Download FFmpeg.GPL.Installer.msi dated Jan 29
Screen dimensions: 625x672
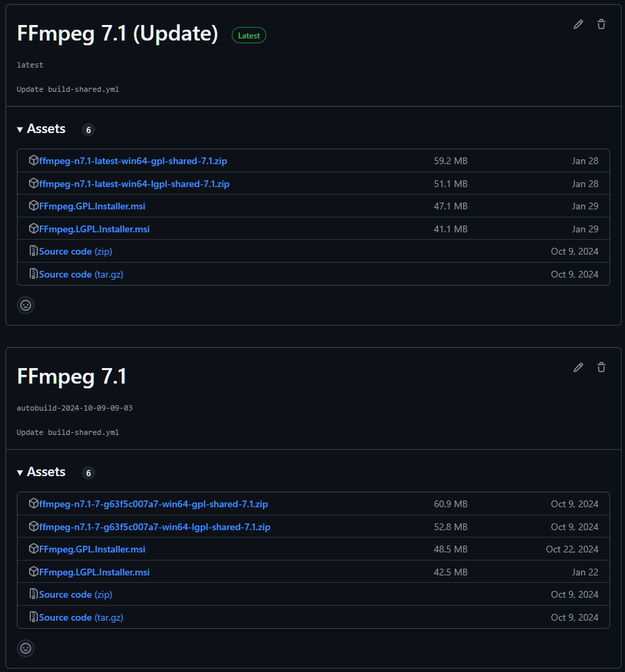(x=92, y=206)
